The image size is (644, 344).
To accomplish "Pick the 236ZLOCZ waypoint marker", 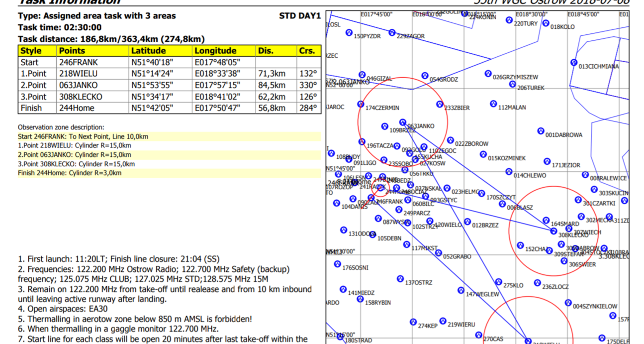I will point(537,283).
